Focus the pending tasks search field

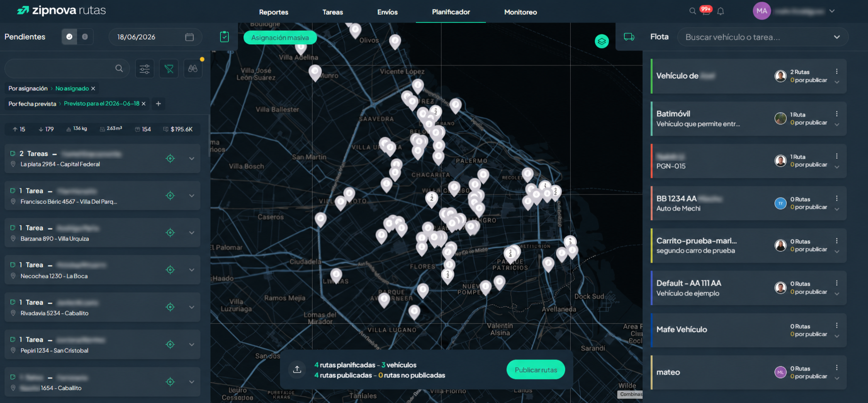coord(66,69)
